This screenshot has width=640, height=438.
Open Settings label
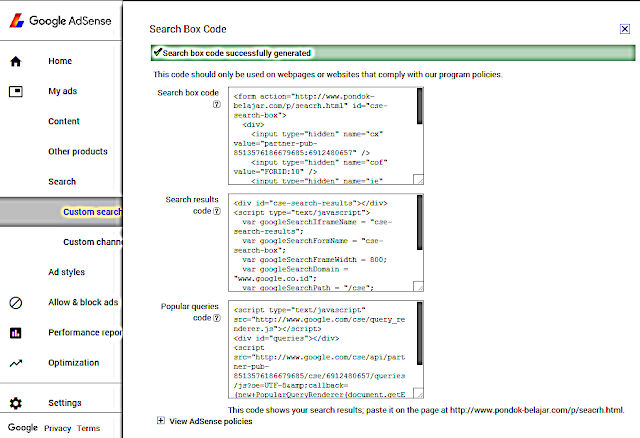tap(65, 403)
